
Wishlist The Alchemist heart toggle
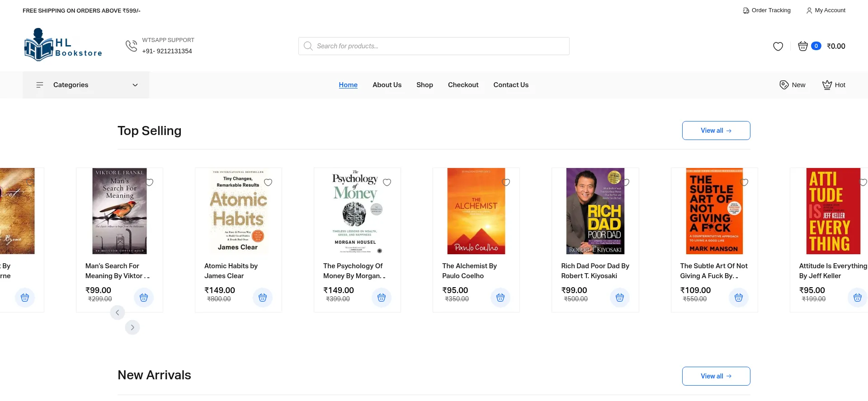coord(506,182)
